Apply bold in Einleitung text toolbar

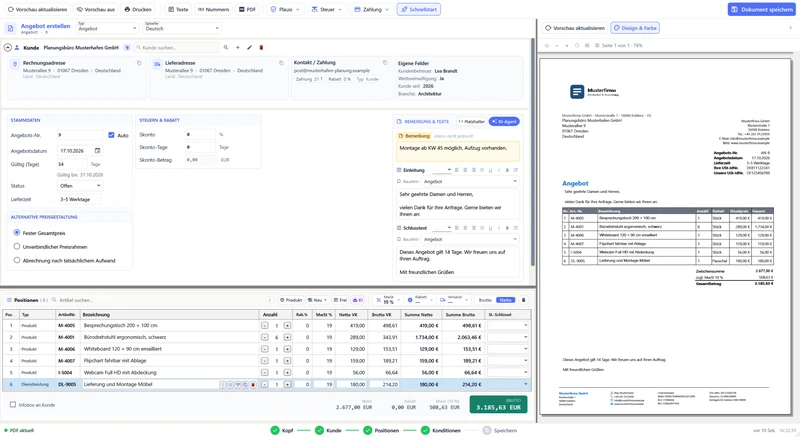[507, 170]
